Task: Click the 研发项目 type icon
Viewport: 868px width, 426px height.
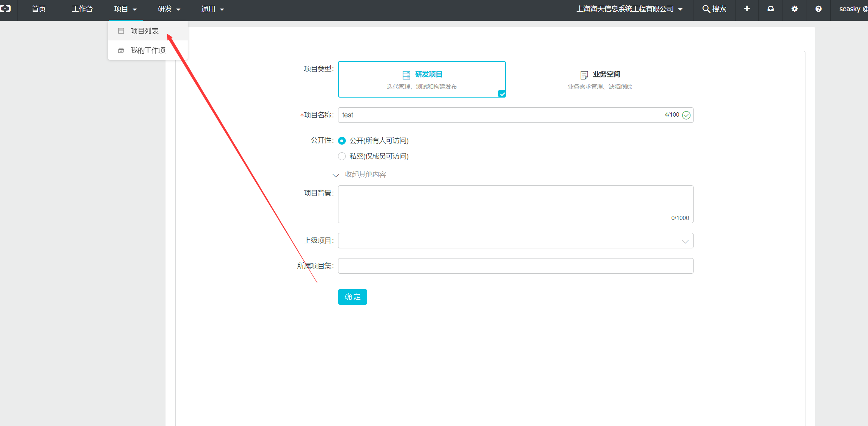Action: click(x=406, y=75)
